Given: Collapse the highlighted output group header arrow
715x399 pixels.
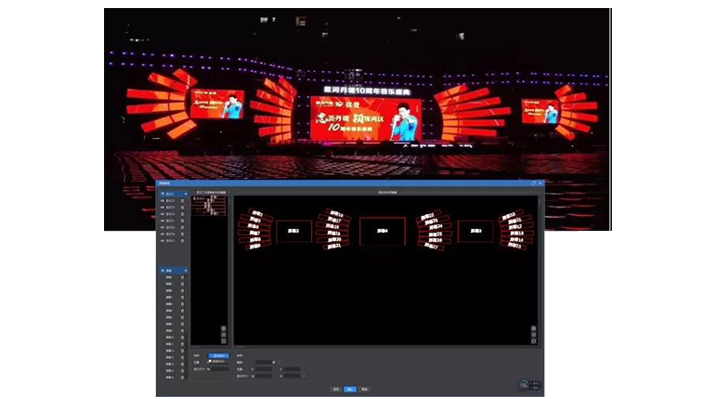Looking at the screenshot, I should pyautogui.click(x=186, y=194).
